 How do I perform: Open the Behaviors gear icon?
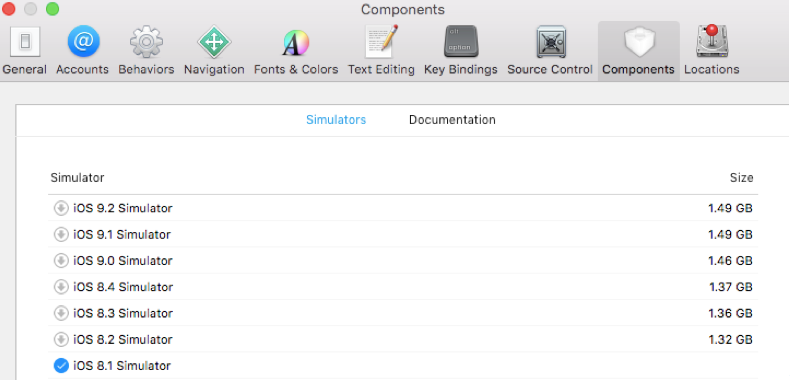pyautogui.click(x=146, y=42)
